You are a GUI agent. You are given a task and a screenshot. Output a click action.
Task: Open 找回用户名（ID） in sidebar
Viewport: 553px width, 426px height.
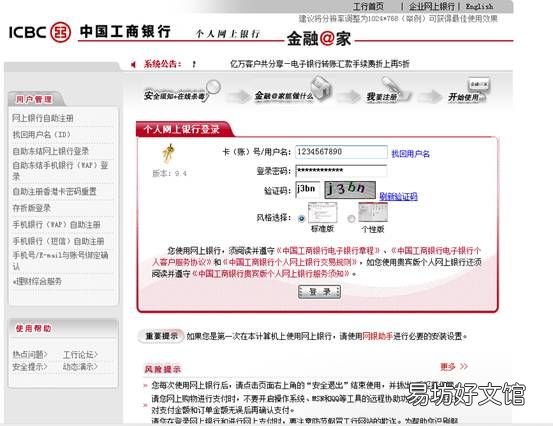click(42, 135)
